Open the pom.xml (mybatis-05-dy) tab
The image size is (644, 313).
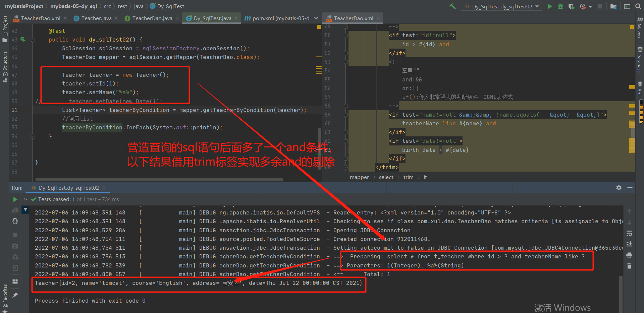278,18
